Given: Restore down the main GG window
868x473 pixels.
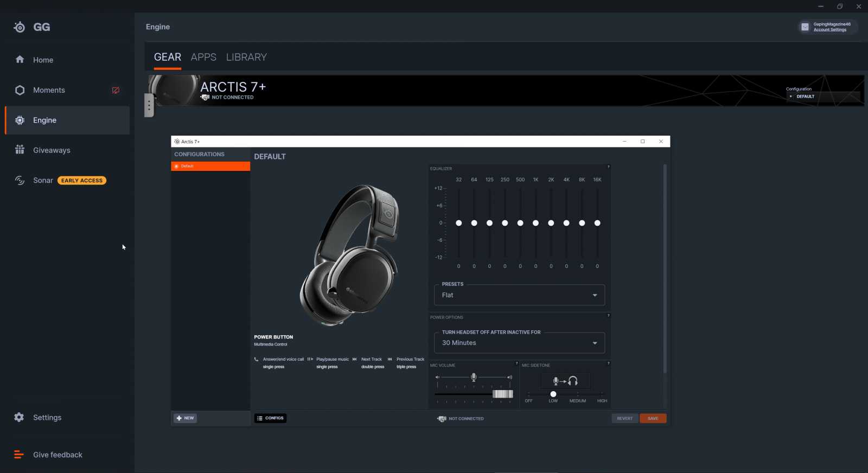Looking at the screenshot, I should coord(840,7).
